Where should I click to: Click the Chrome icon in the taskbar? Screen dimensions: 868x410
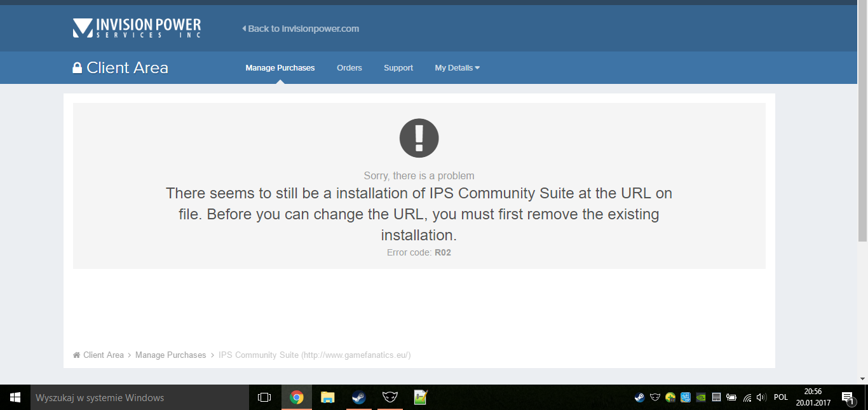click(296, 397)
